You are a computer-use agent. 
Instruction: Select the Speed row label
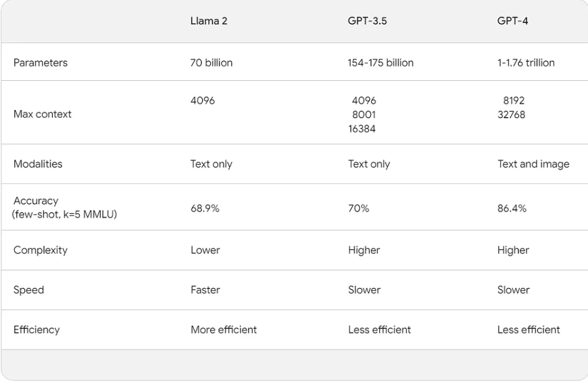(x=29, y=290)
